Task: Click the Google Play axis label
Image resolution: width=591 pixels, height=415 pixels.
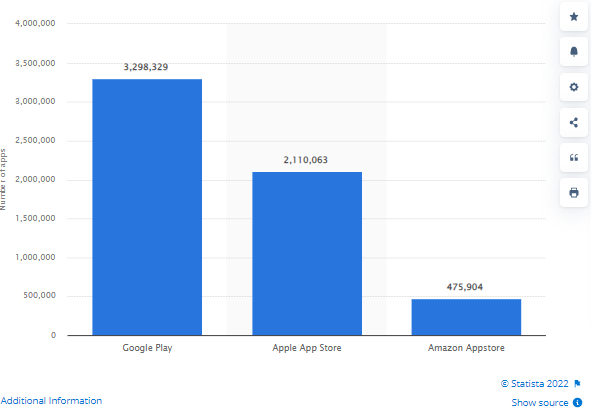Action: [x=147, y=348]
